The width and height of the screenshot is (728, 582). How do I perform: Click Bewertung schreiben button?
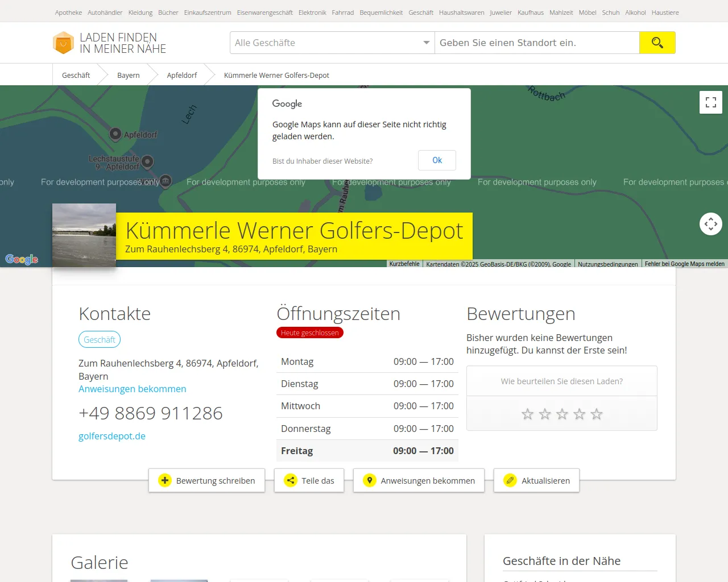(206, 481)
